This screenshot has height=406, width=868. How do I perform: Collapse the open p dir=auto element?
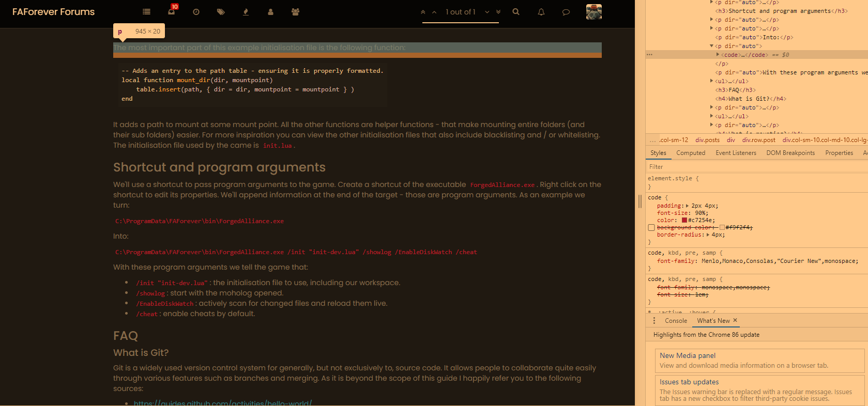pyautogui.click(x=712, y=46)
